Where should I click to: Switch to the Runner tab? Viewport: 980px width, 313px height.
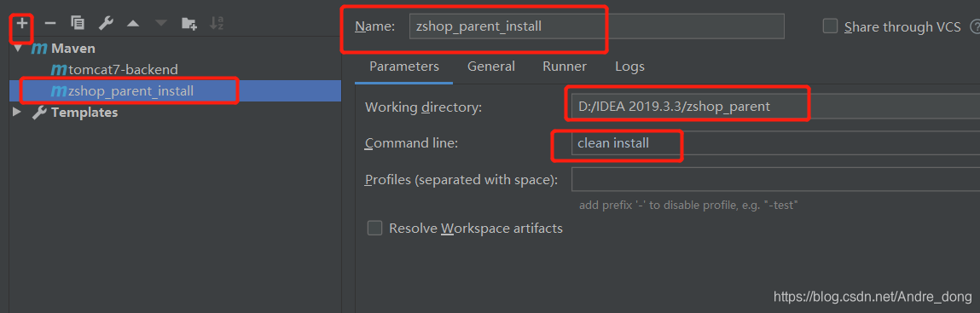[x=565, y=67]
